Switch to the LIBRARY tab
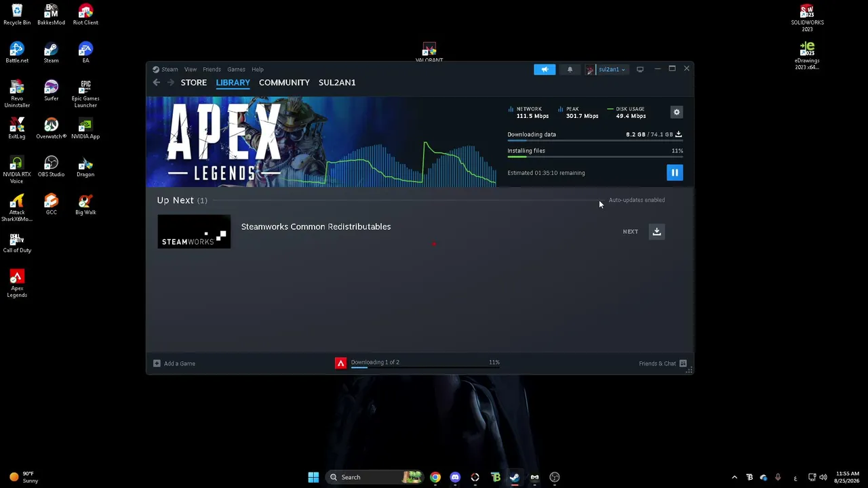Screen dimensions: 868x488 (x=233, y=83)
